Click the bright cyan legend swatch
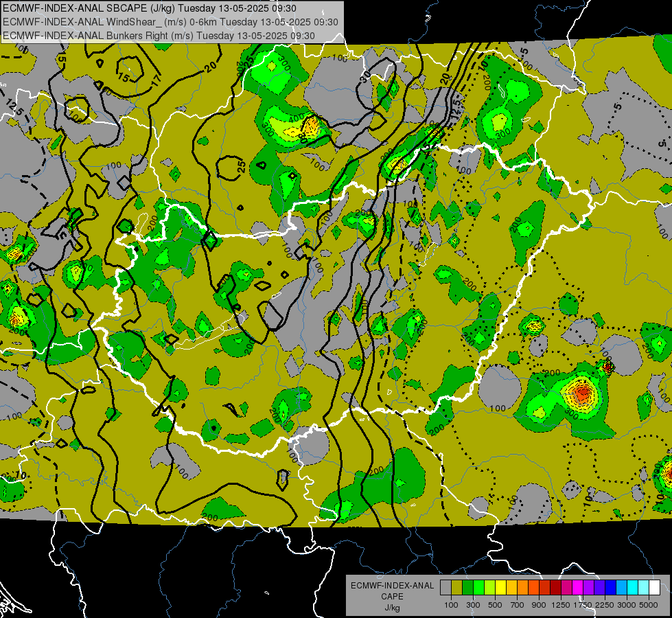672x618 pixels. coord(633,588)
